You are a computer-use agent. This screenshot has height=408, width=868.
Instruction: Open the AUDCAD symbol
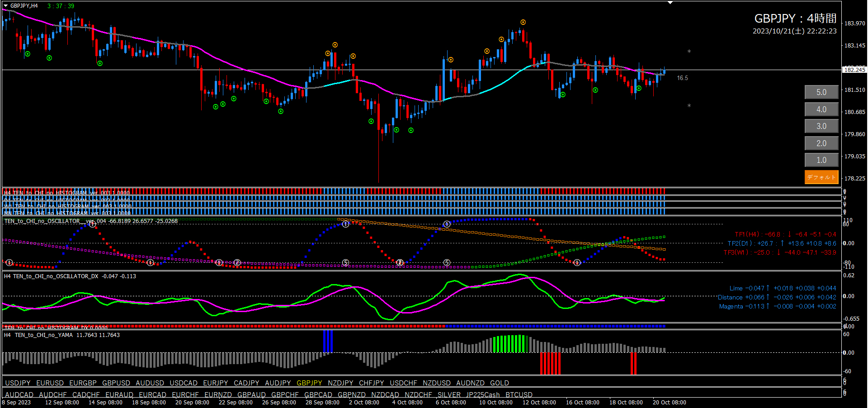point(19,395)
